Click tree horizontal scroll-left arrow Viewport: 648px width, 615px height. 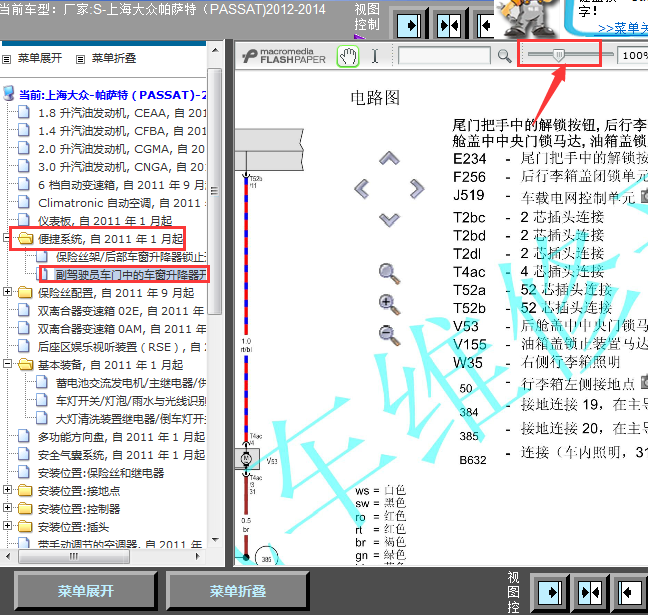(8, 556)
